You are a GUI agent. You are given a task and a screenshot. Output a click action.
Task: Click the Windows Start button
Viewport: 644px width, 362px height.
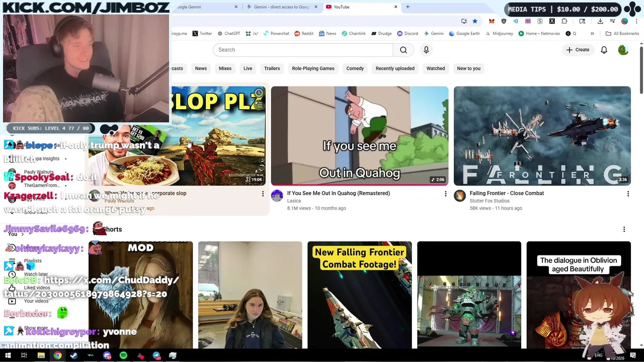(8, 355)
